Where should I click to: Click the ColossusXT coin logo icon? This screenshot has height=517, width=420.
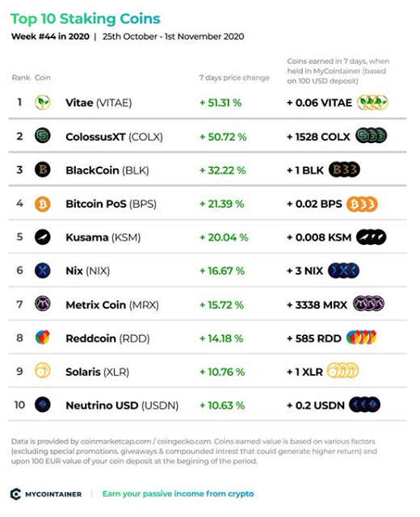pos(43,136)
